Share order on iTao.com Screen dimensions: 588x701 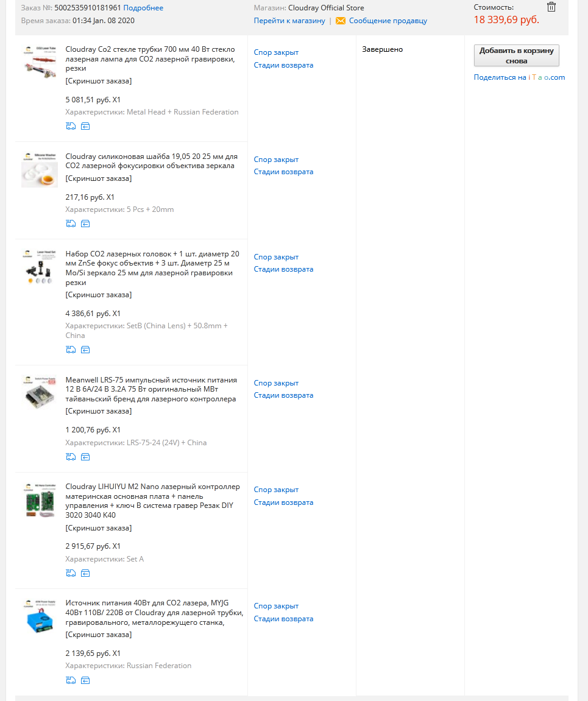point(519,77)
